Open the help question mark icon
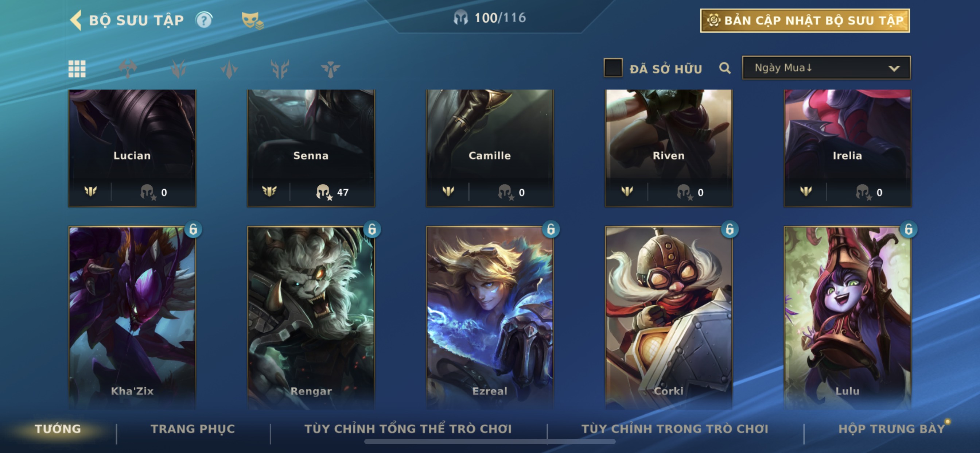 pyautogui.click(x=204, y=20)
